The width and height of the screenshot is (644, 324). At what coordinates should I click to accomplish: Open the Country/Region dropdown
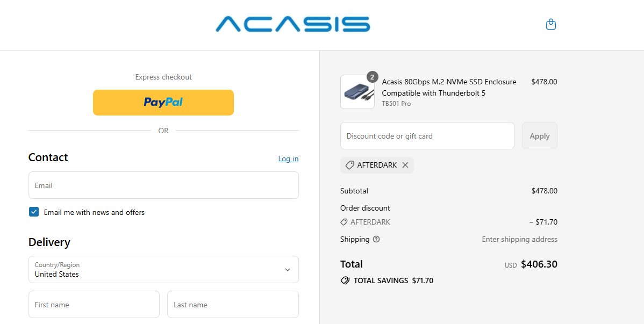coord(163,269)
